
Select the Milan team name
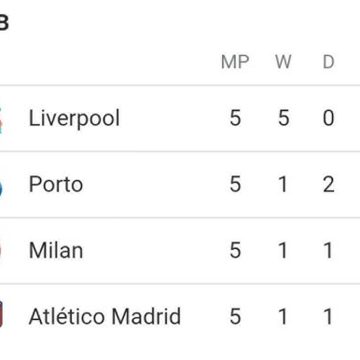click(x=56, y=250)
